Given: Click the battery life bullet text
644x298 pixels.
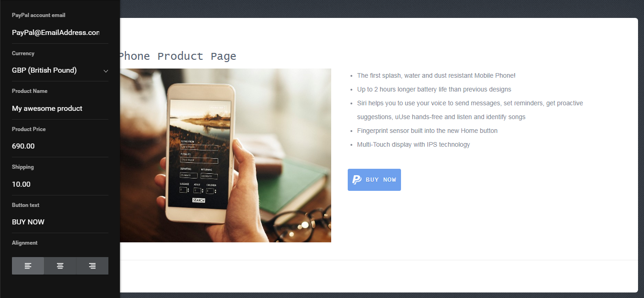Looking at the screenshot, I should pyautogui.click(x=434, y=89).
